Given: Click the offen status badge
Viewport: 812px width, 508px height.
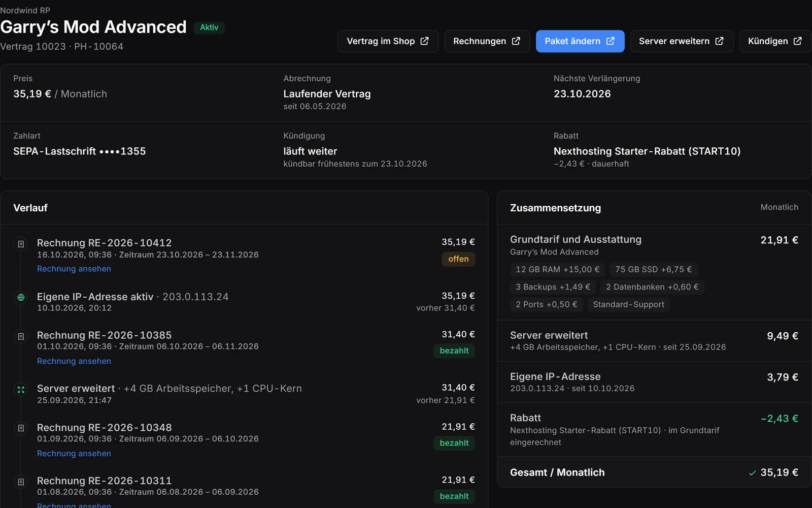Looking at the screenshot, I should click(x=458, y=259).
